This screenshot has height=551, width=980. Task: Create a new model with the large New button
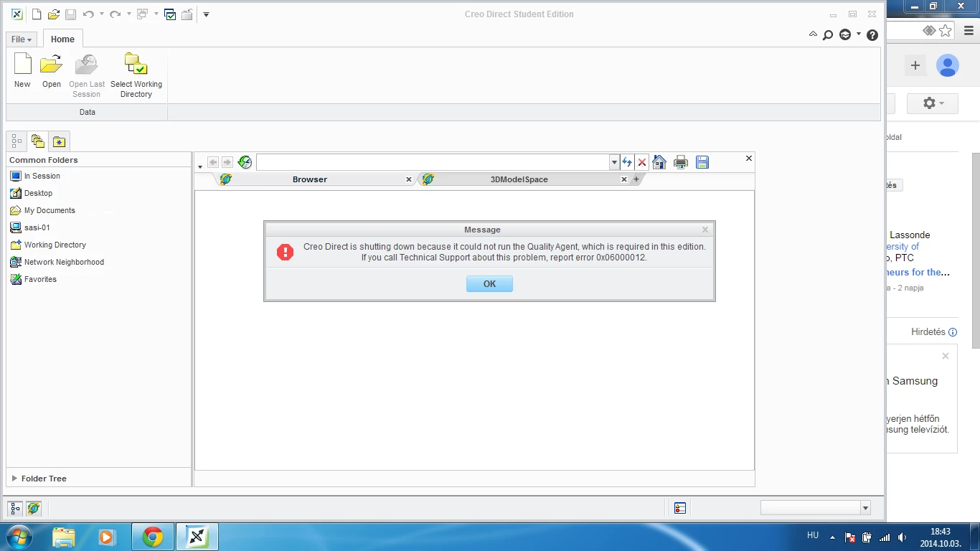click(23, 70)
